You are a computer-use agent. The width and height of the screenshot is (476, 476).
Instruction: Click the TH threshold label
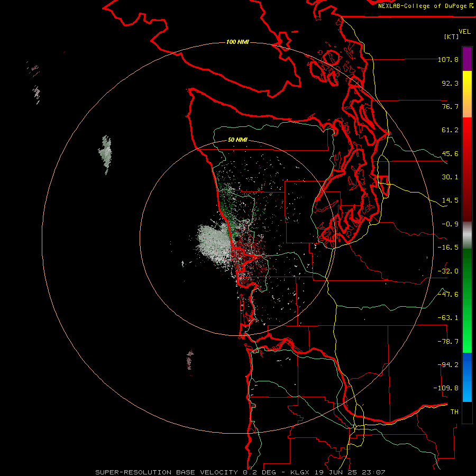454,412
